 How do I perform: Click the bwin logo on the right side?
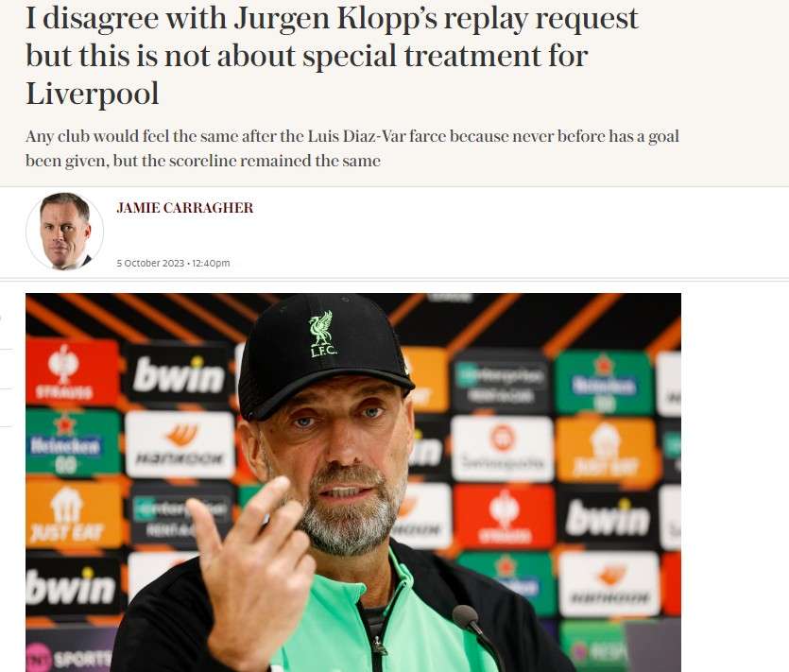[x=608, y=518]
